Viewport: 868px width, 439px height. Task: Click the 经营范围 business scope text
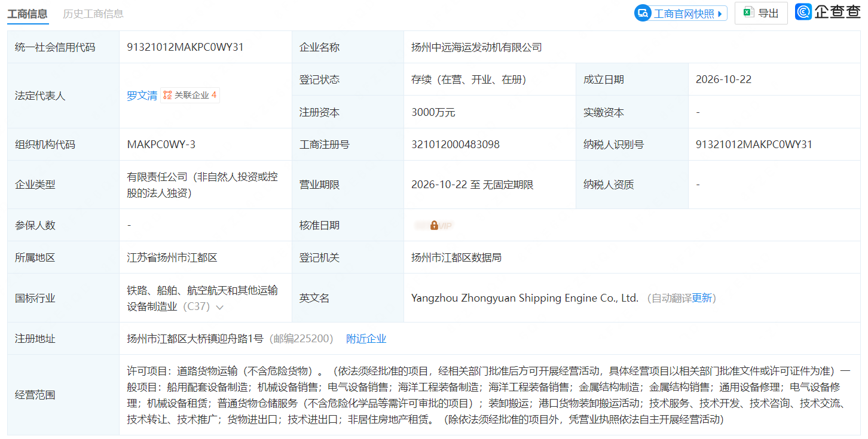(x=488, y=395)
